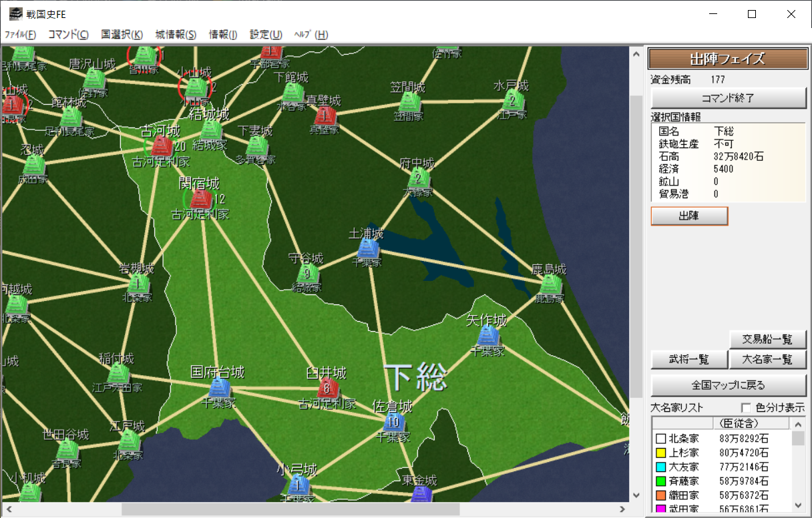Return via 全国マップに戻る button
This screenshot has width=812, height=518.
coord(728,385)
